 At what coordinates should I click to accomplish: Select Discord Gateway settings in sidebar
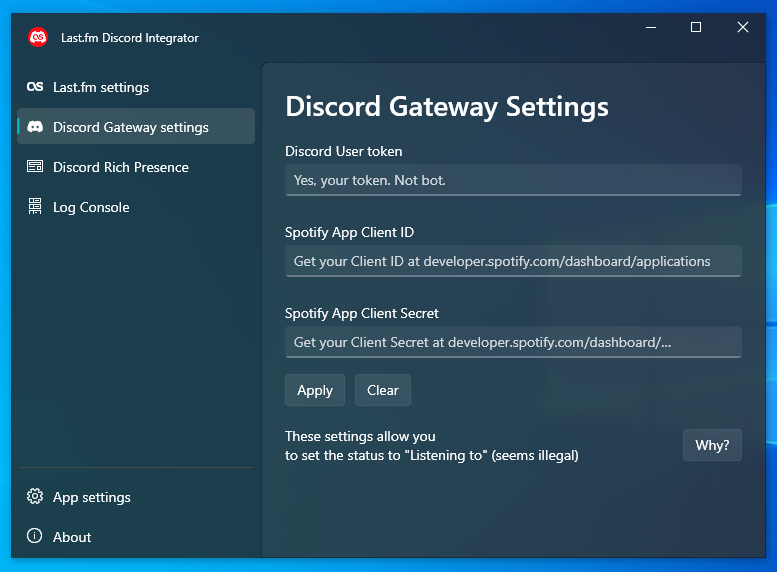coord(136,126)
